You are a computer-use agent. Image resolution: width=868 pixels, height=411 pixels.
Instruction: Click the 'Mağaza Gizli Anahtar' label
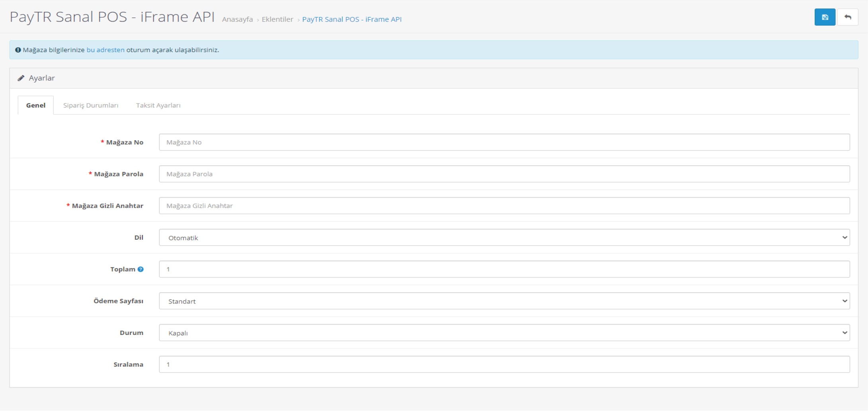[107, 205]
